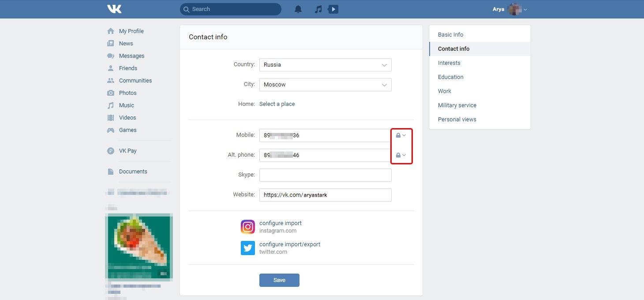Click the Instagram logo icon
This screenshot has width=644, height=300.
(x=248, y=227)
